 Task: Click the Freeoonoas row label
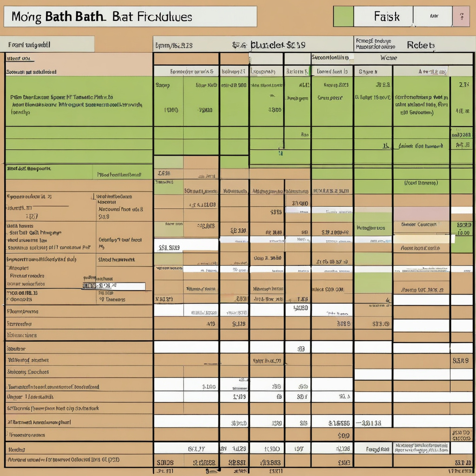click(28, 435)
